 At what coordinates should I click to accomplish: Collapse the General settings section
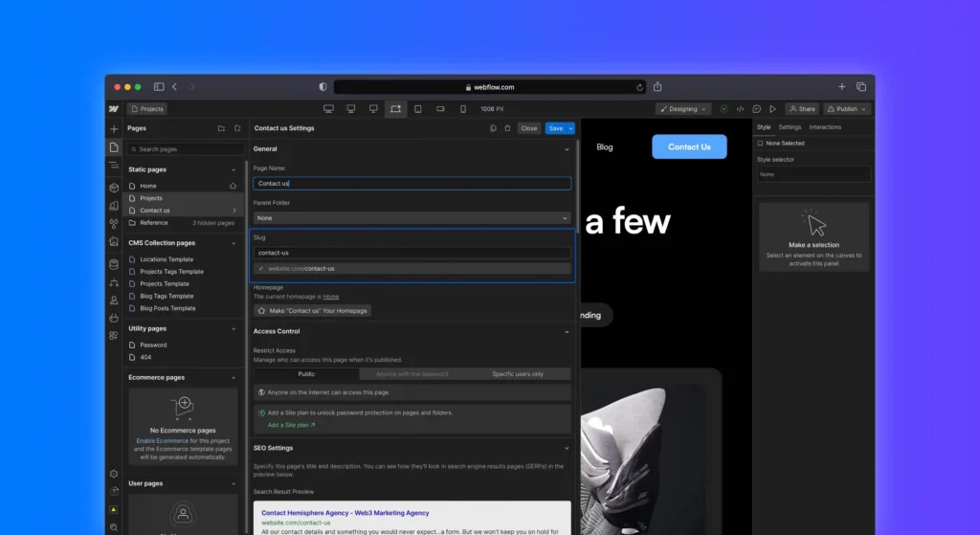(x=567, y=149)
